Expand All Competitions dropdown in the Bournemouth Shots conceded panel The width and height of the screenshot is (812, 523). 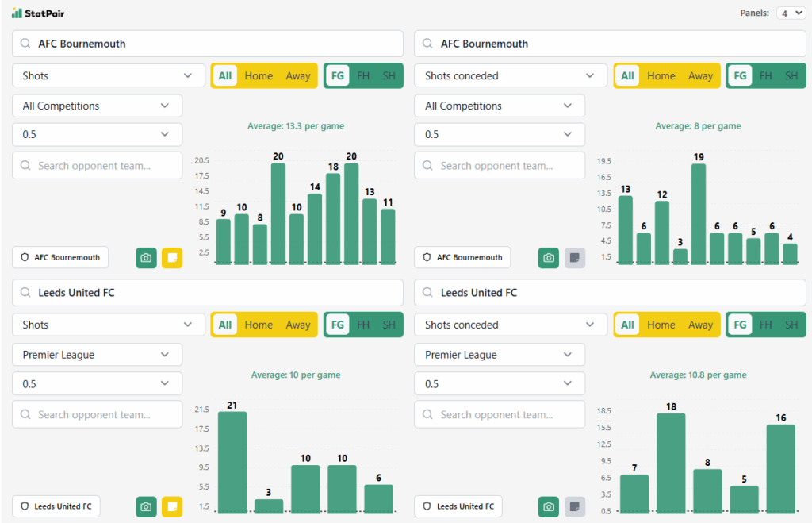point(500,106)
